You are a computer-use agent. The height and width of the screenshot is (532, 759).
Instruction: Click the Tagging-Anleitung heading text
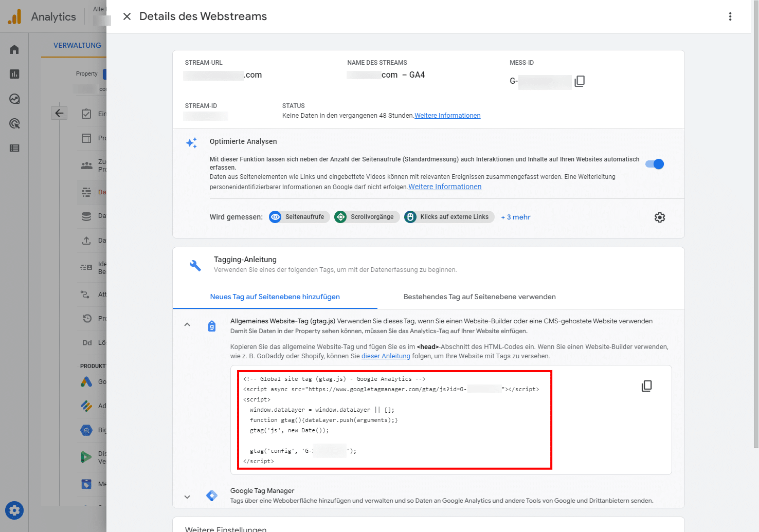[x=245, y=260]
